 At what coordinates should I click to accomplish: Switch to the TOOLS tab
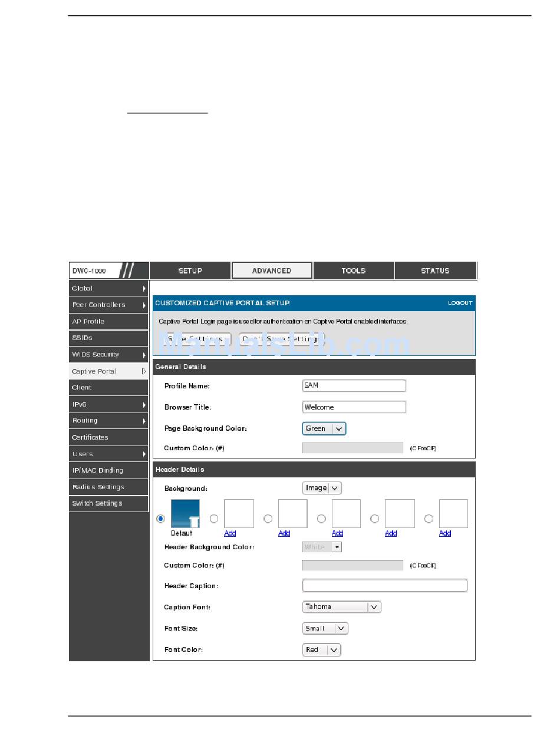[354, 271]
